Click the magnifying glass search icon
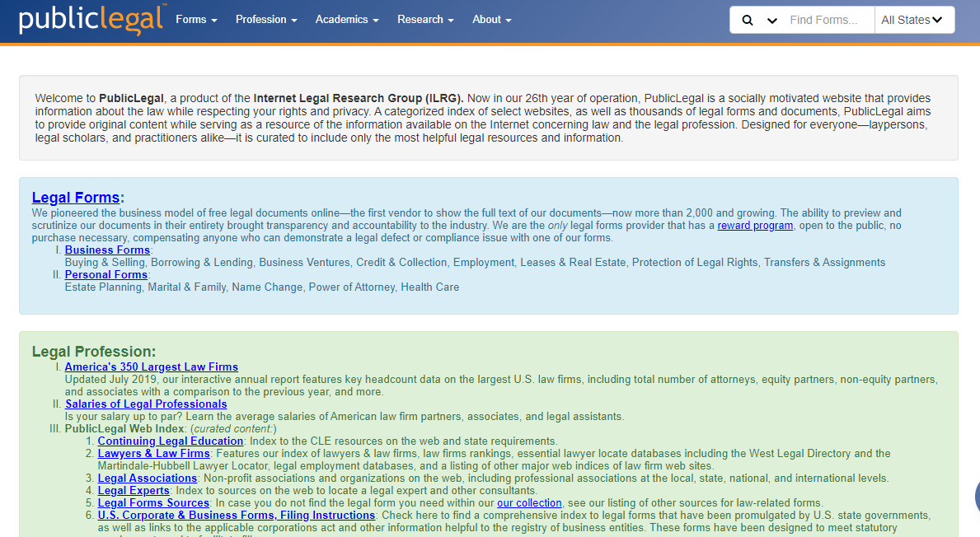Screen dimensions: 980x537 coord(747,20)
